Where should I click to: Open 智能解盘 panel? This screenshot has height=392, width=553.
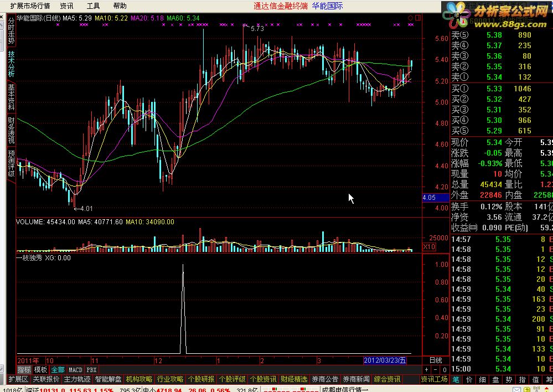[x=108, y=379]
